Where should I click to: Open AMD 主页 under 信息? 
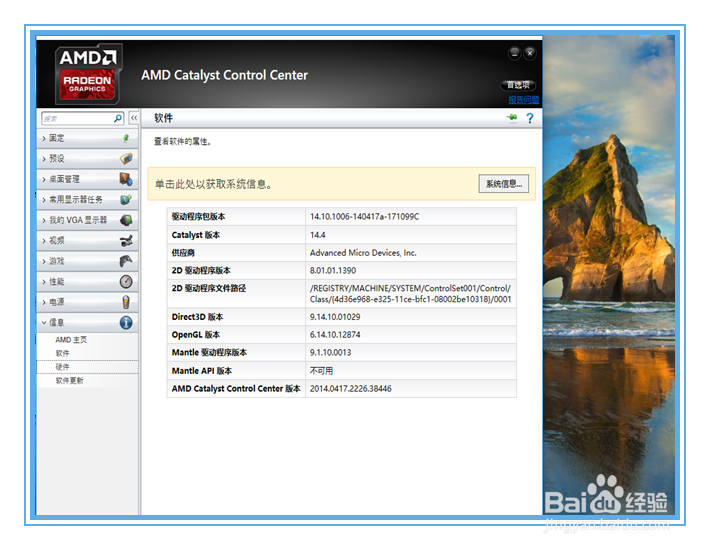(71, 340)
